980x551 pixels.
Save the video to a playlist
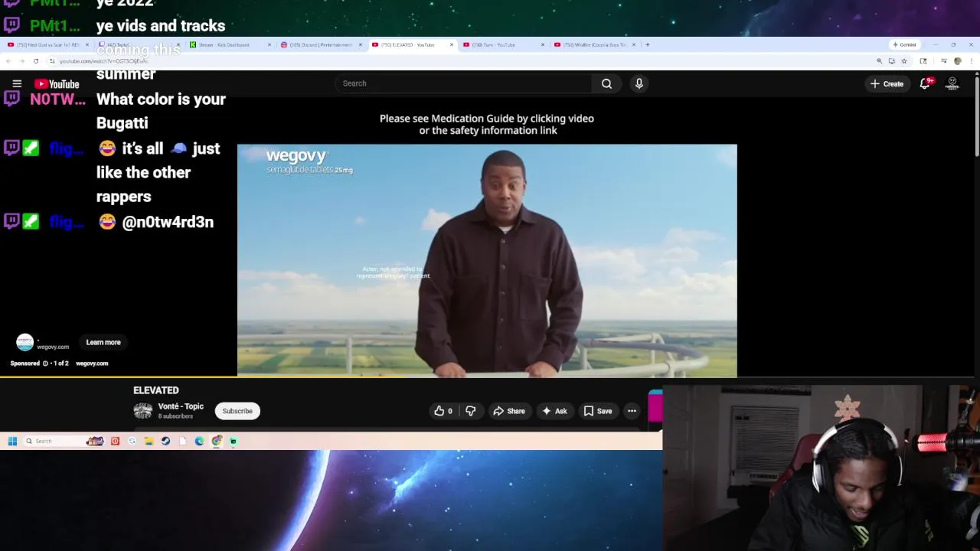coord(598,411)
